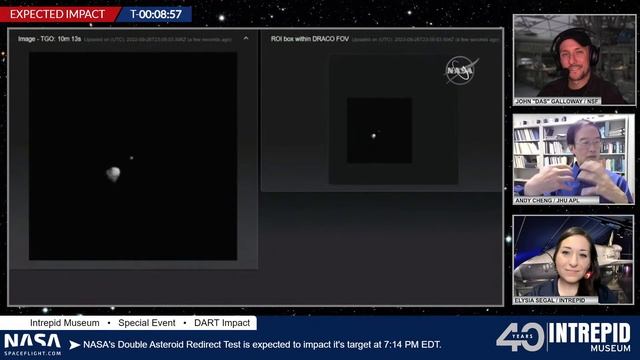The height and width of the screenshot is (360, 640).
Task: Click the news ticker headline about DART impact
Action: pos(262,345)
